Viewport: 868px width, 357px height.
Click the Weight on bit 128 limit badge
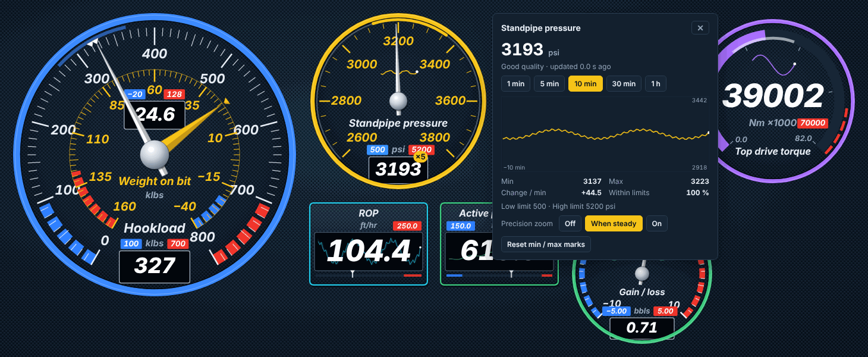[x=174, y=94]
